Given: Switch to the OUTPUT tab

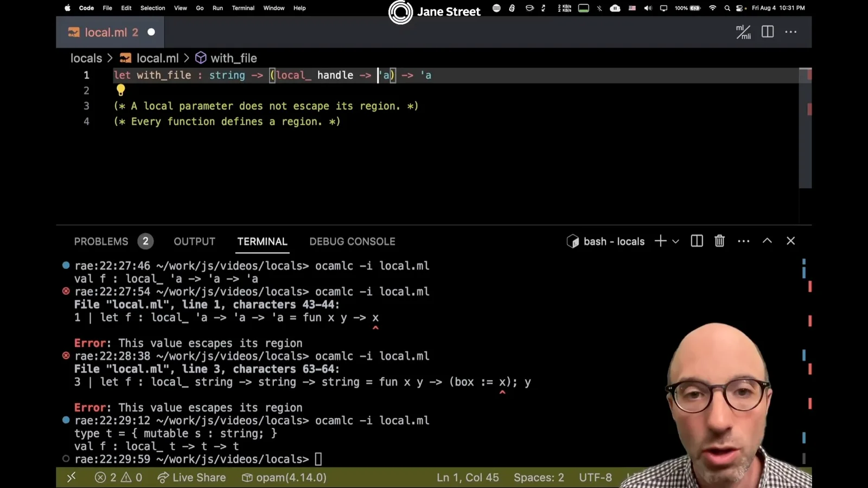Looking at the screenshot, I should (194, 241).
